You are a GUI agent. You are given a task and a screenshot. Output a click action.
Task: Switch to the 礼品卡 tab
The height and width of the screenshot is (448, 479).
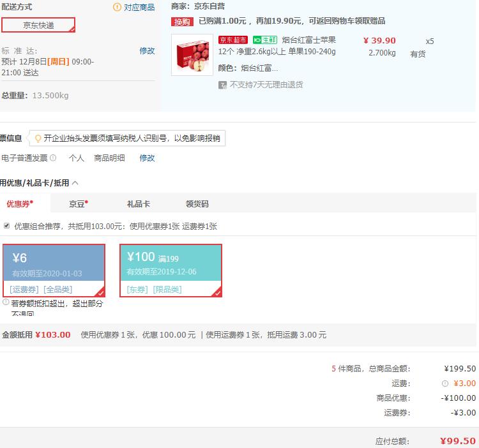tap(139, 204)
